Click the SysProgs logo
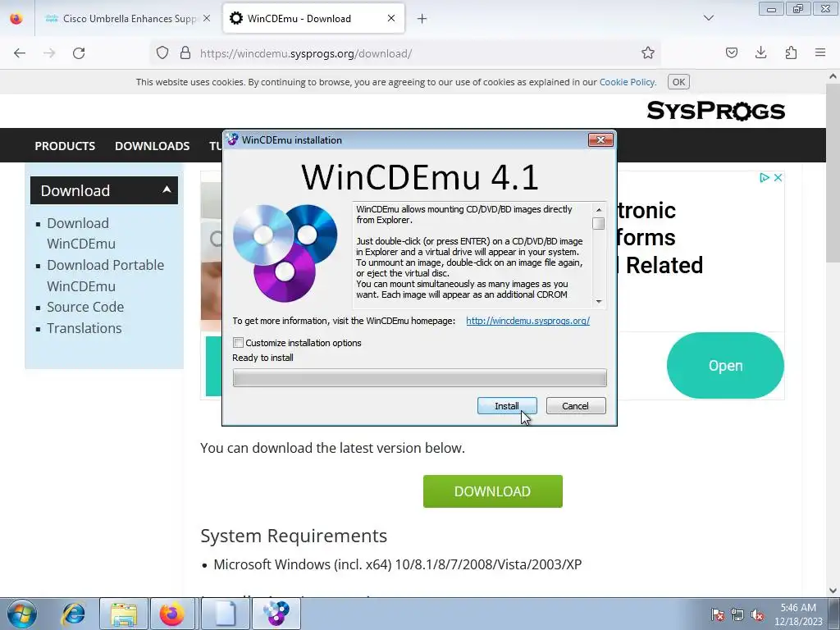Image resolution: width=840 pixels, height=630 pixels. pos(715,111)
